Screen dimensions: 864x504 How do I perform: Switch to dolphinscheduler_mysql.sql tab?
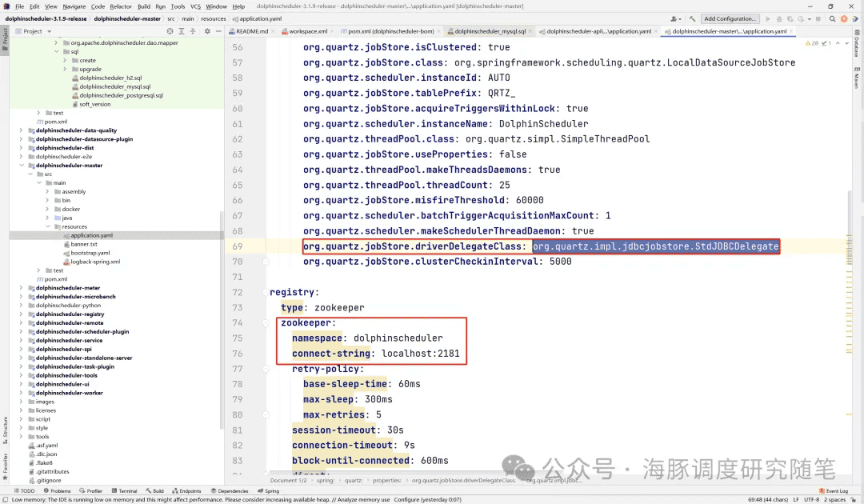(x=490, y=31)
